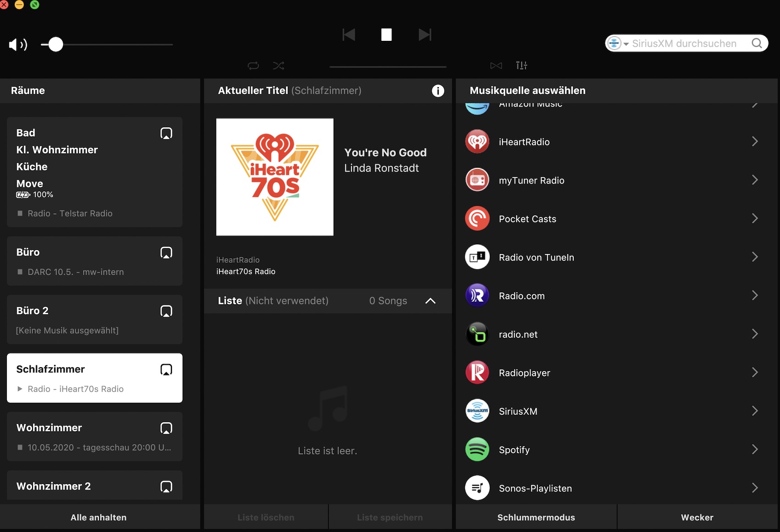Open the SiriusXM search source dropdown
This screenshot has height=532, width=780.
coord(618,44)
